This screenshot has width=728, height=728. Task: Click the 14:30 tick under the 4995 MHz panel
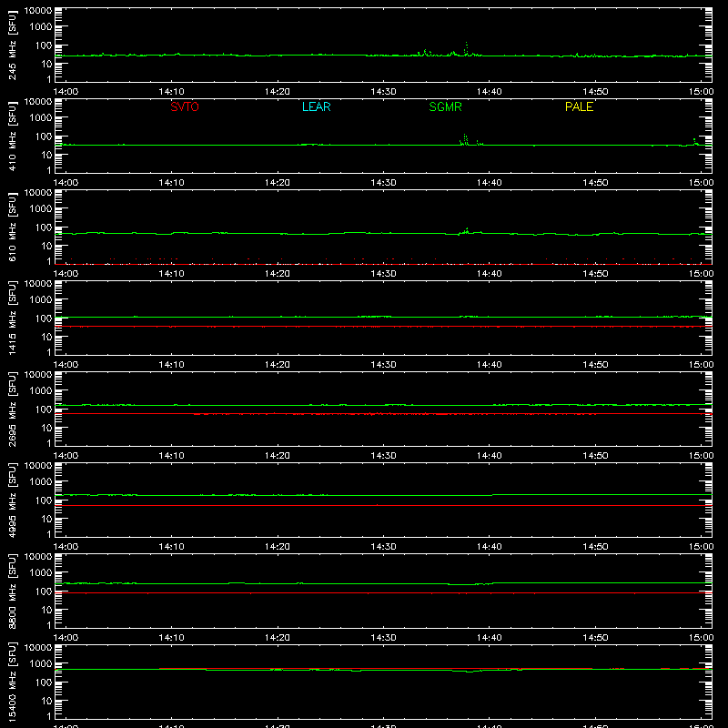pyautogui.click(x=383, y=547)
